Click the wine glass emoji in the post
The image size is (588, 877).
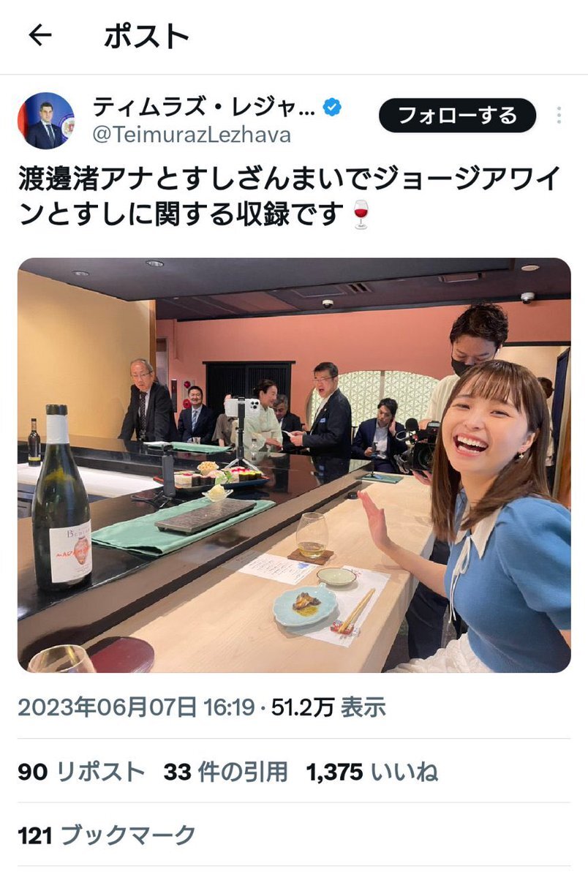pyautogui.click(x=361, y=215)
